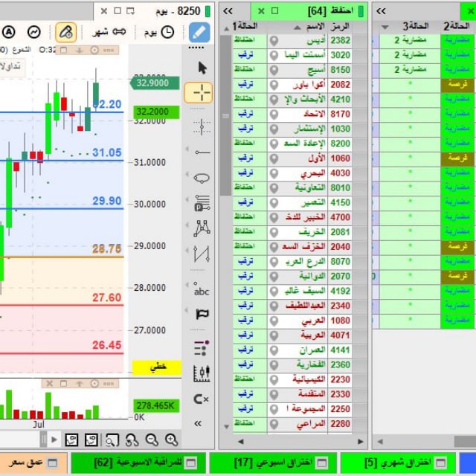Click the الحالة2 column header
This screenshot has width=476, height=476.
pos(457,27)
